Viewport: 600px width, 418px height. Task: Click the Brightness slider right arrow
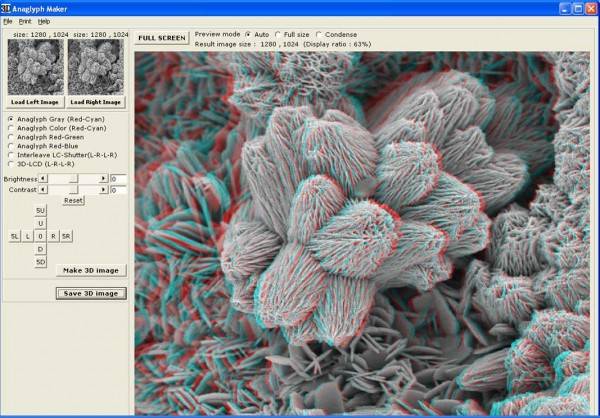click(105, 178)
